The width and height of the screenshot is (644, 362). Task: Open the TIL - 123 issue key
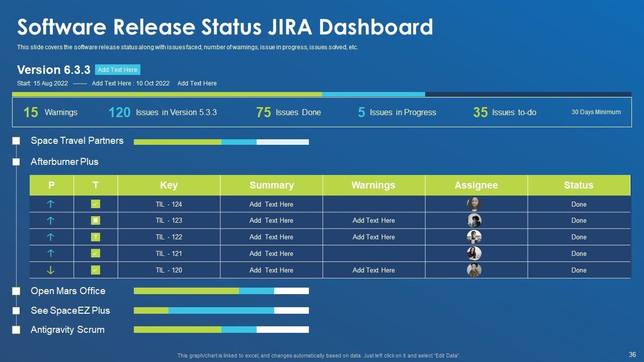tap(169, 220)
